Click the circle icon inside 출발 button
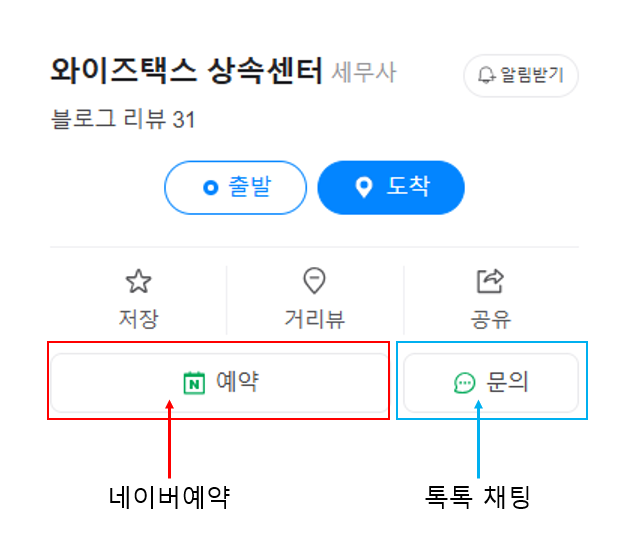The image size is (632, 554). [x=210, y=187]
